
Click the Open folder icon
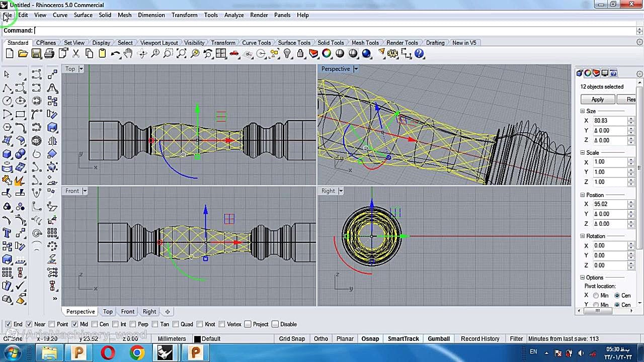pos(23,54)
